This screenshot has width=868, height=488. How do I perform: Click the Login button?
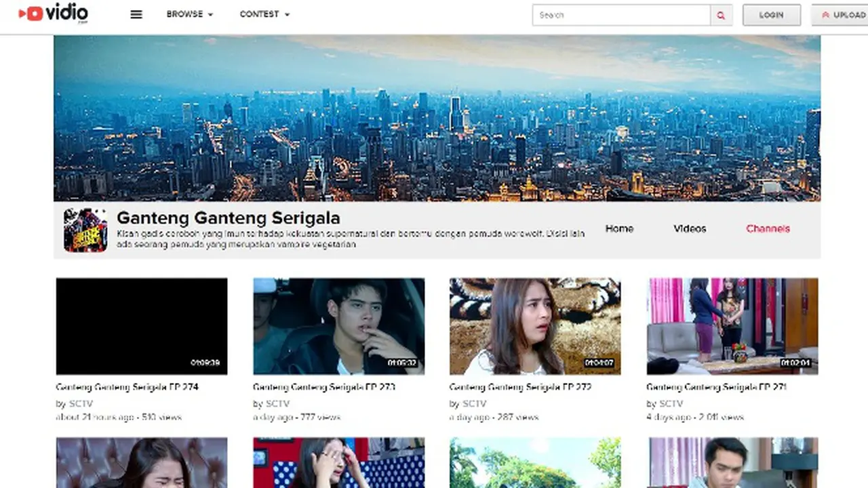click(772, 15)
